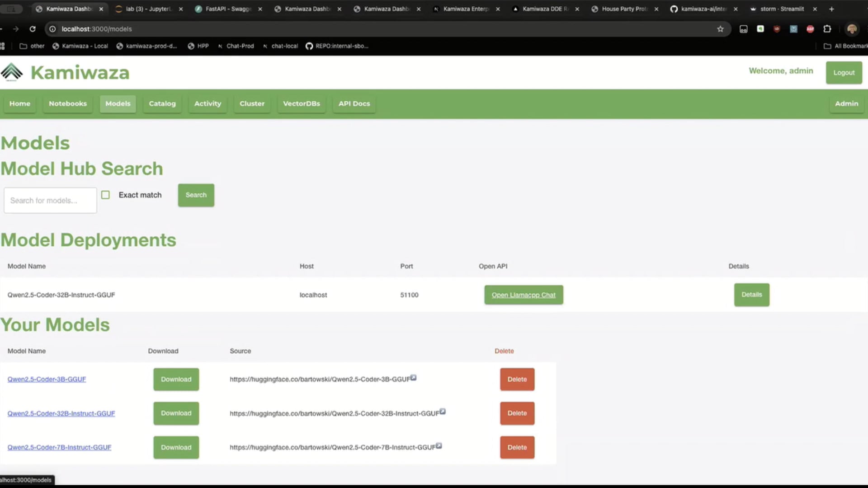The width and height of the screenshot is (868, 488).
Task: Open the REPO:internal-sbo GitHub bookmark
Action: coord(337,46)
